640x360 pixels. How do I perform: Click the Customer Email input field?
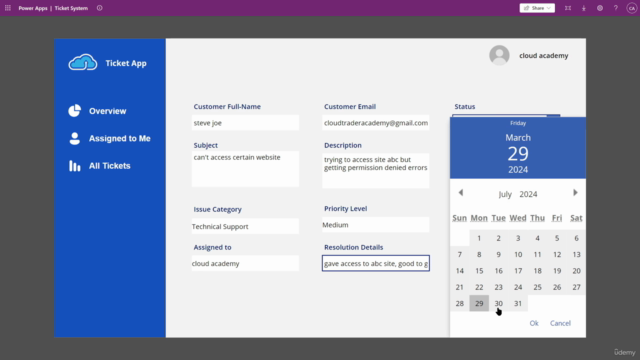pos(376,123)
